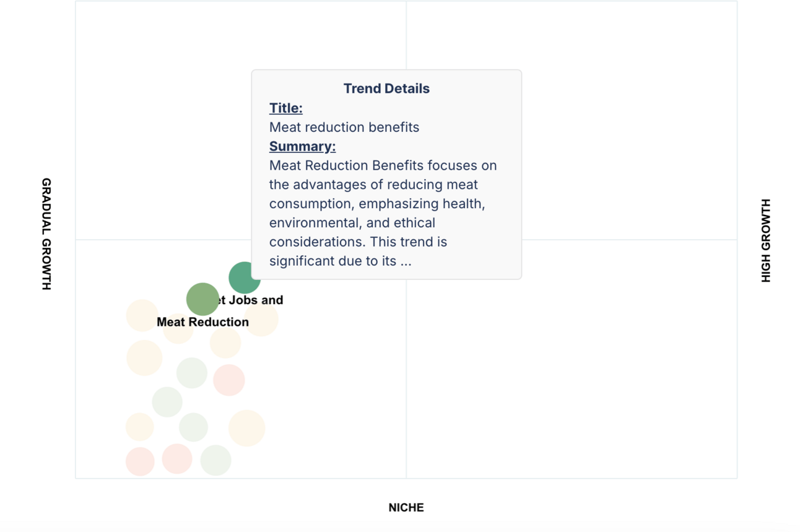The width and height of the screenshot is (800, 532).
Task: Select the olive green Meat Reduction bubble
Action: click(202, 299)
